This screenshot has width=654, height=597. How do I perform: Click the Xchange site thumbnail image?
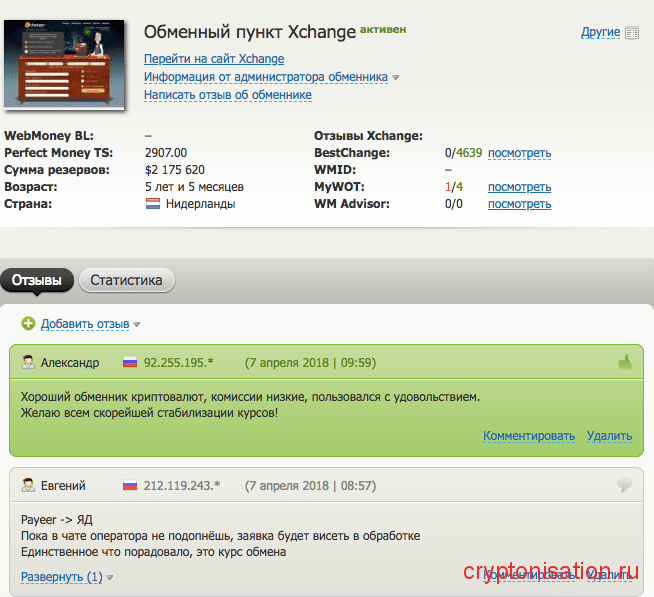coord(64,64)
